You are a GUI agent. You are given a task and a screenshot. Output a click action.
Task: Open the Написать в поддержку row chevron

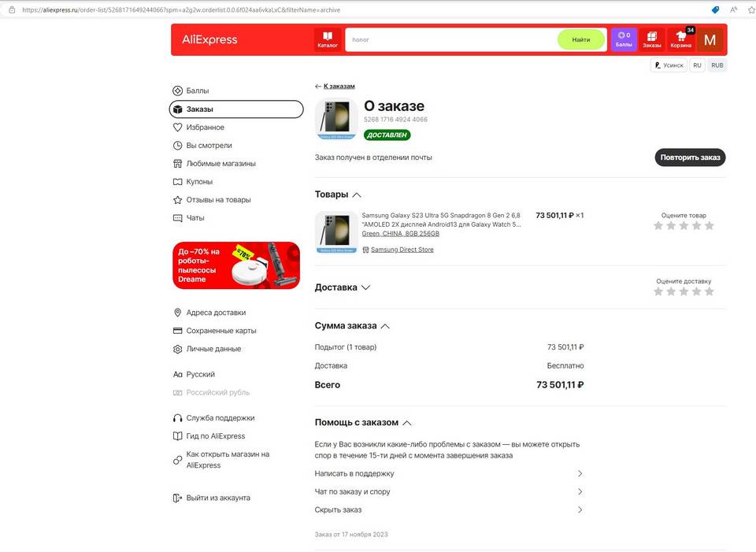[580, 473]
